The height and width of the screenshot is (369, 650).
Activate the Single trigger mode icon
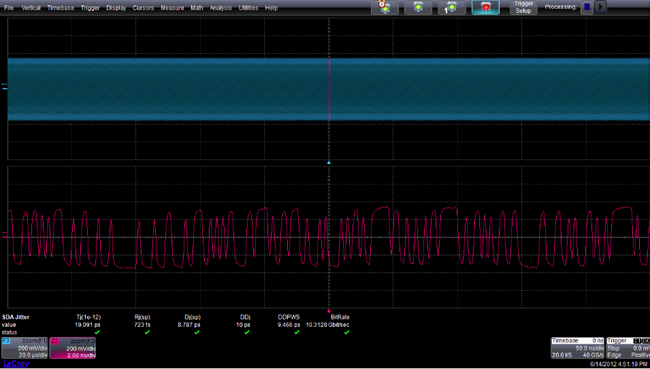451,7
